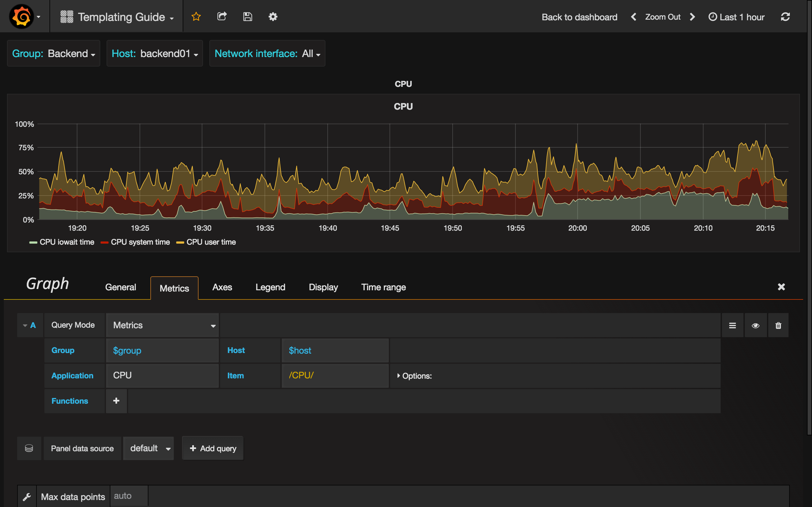The image size is (812, 507).
Task: Click the Functions plus icon
Action: [115, 401]
